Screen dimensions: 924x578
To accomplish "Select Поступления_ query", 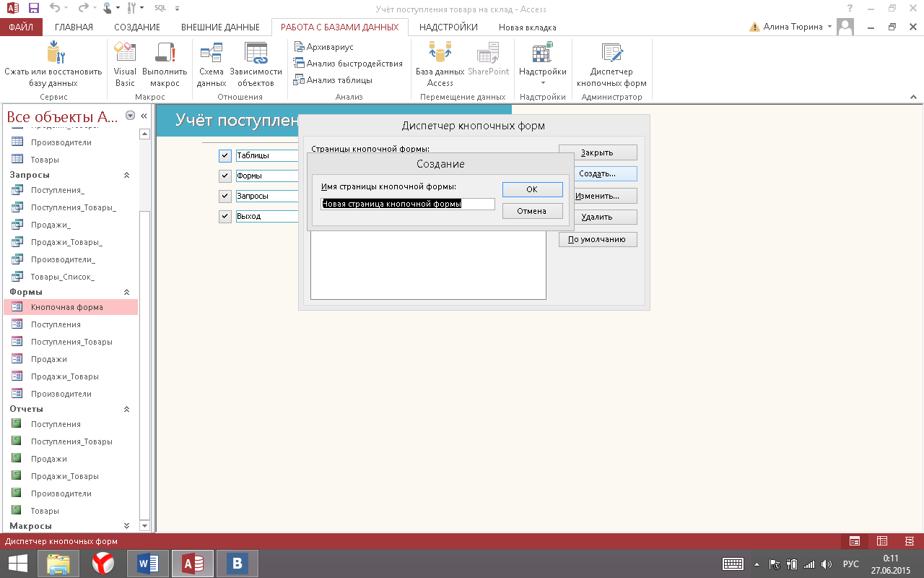I will click(71, 190).
